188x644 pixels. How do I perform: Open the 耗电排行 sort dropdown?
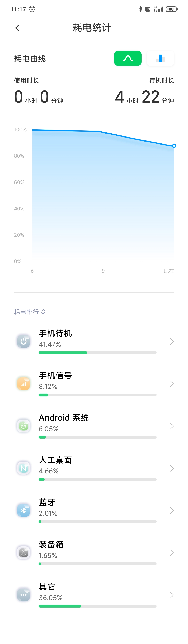click(29, 312)
